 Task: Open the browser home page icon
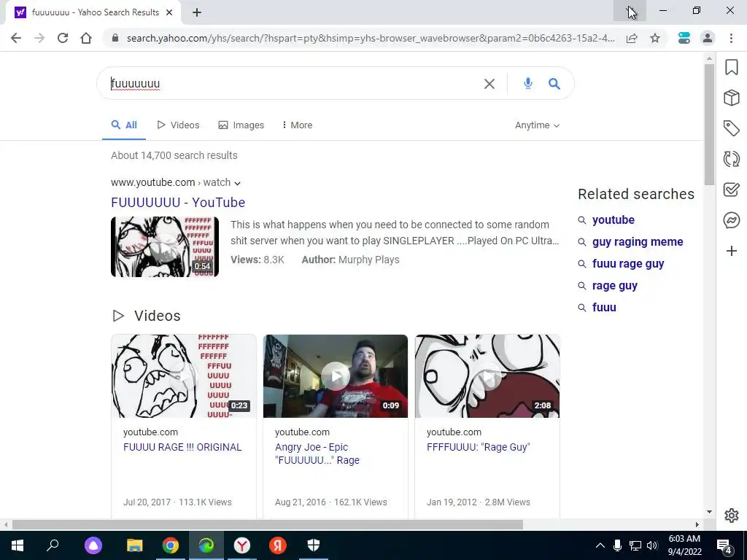pyautogui.click(x=86, y=38)
